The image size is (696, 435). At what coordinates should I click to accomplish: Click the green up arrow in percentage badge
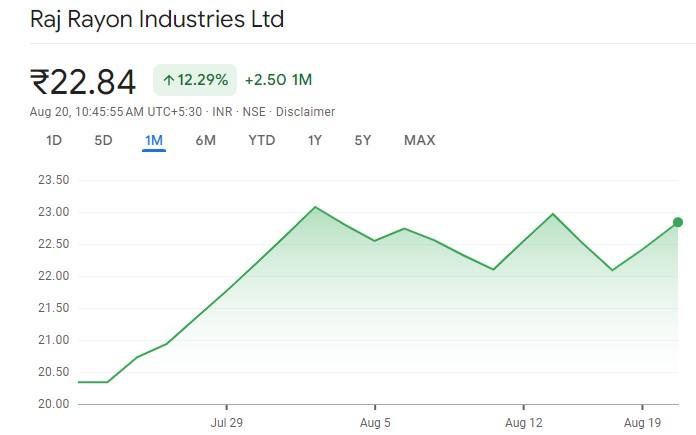click(x=168, y=80)
